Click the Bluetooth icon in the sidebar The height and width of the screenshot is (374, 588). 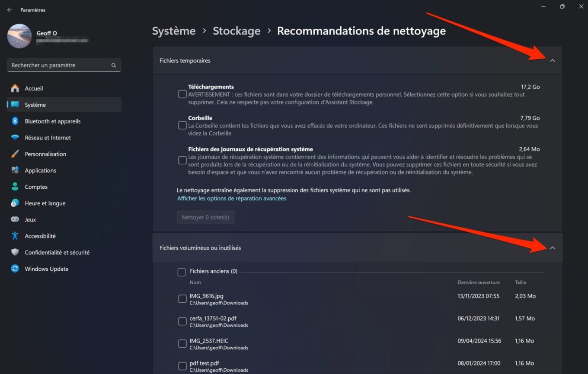[x=15, y=121]
